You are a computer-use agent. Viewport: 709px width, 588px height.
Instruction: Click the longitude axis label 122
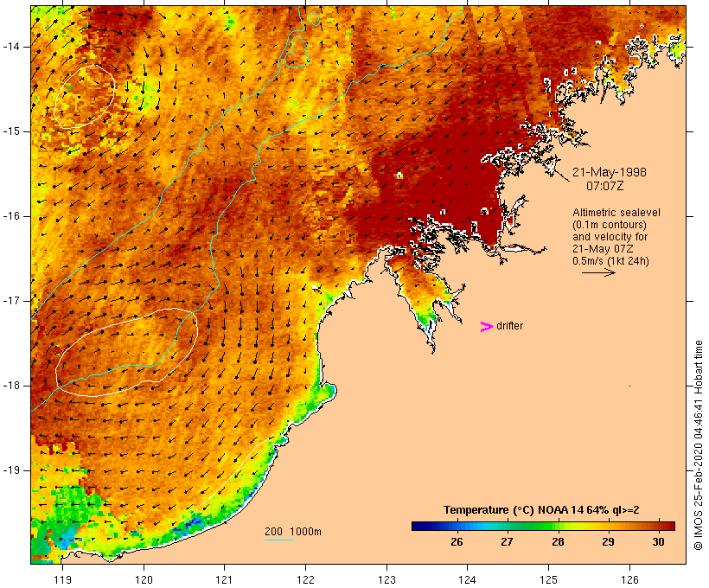click(x=306, y=579)
